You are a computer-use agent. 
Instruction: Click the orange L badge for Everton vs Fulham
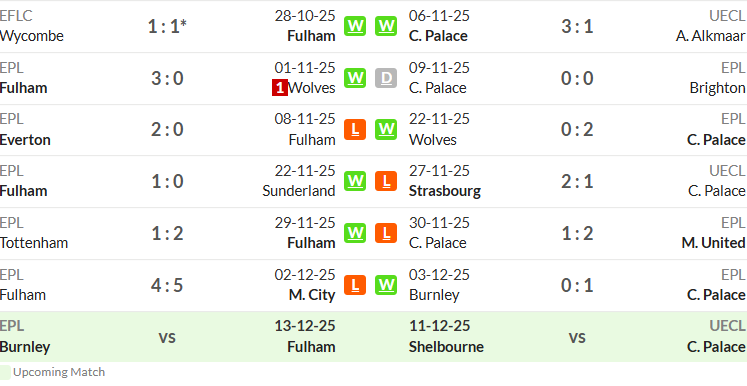(x=355, y=129)
